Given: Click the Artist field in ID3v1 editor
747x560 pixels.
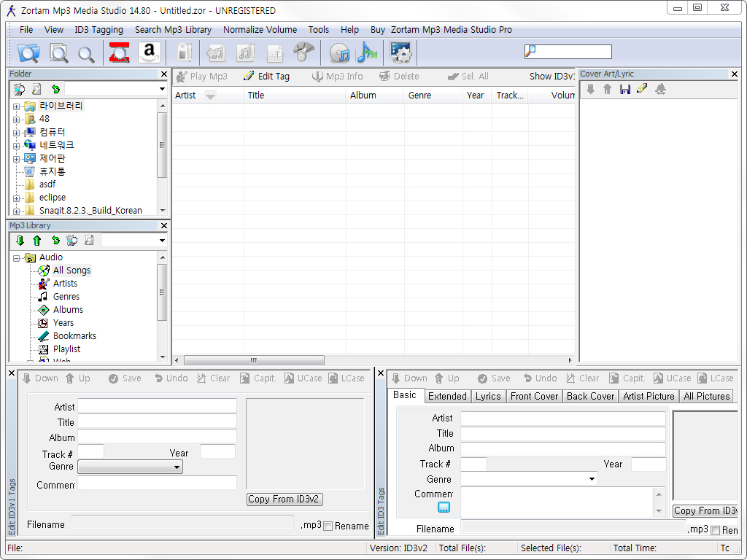Looking at the screenshot, I should click(158, 405).
